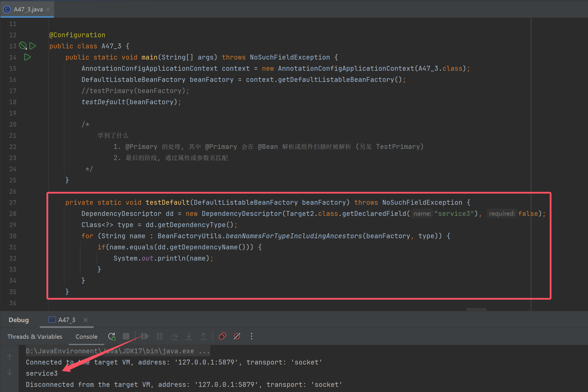The height and width of the screenshot is (392, 588).
Task: Mute all breakpoints
Action: click(x=237, y=336)
